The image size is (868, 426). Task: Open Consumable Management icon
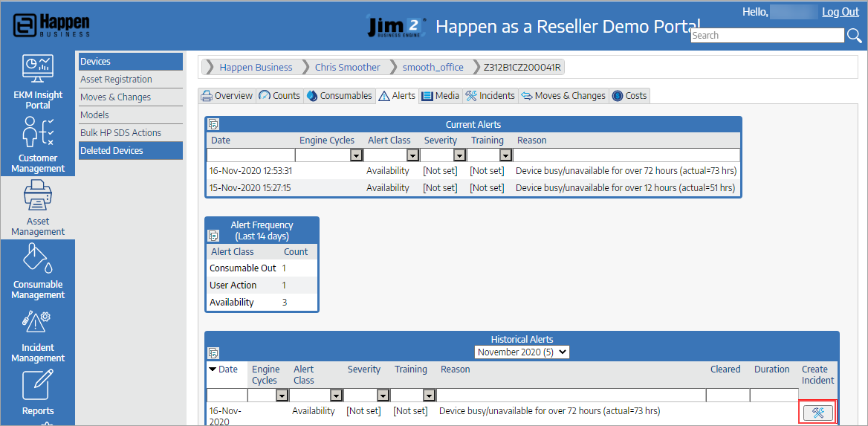38,258
